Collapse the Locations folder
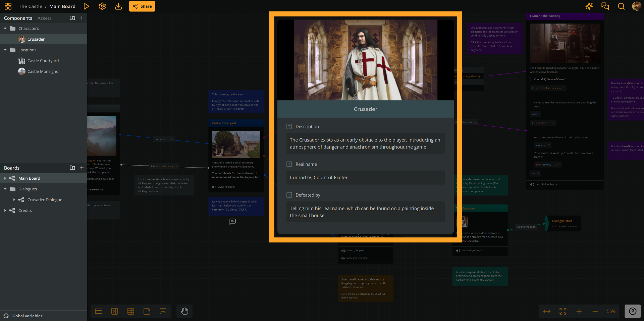Screen dimensions: 644x321 pyautogui.click(x=5, y=50)
